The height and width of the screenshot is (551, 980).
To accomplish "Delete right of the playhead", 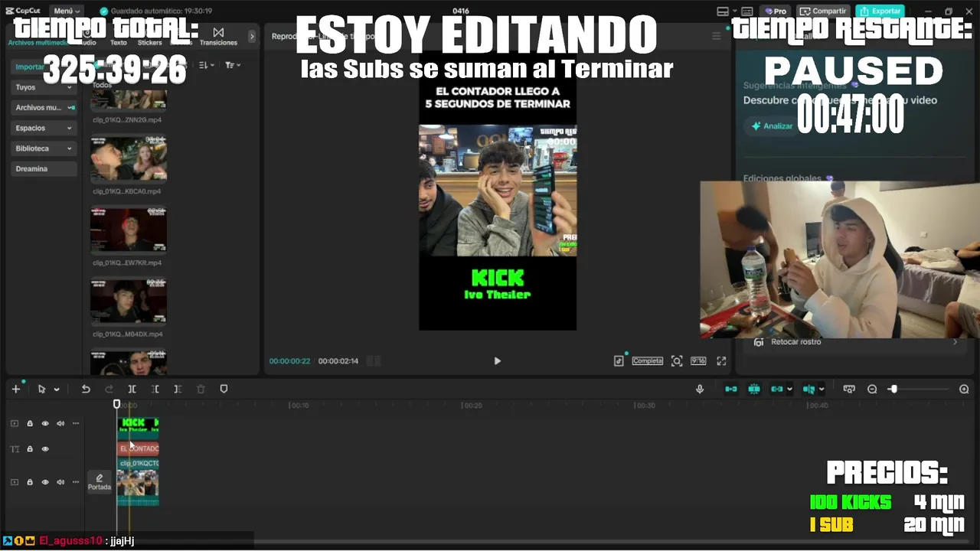I will (178, 389).
